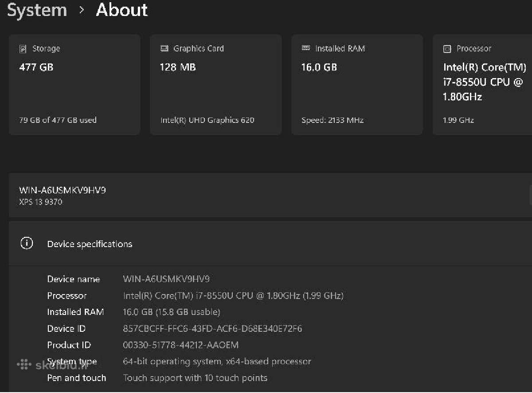
Task: Click the WIN-A6USMKV9HV9 header name
Action: pyautogui.click(x=63, y=190)
